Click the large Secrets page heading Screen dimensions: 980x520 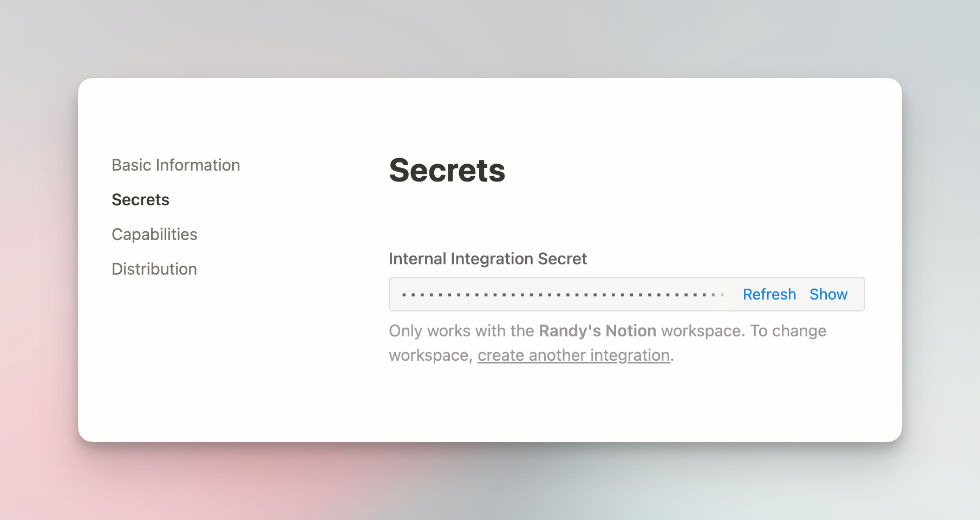click(x=447, y=171)
